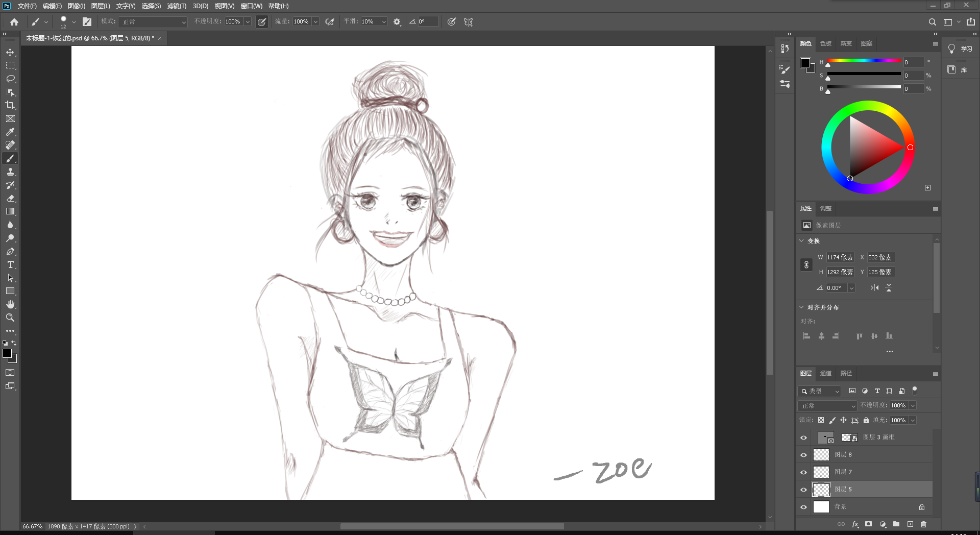Add a layer mask to 图层 5
Image resolution: width=980 pixels, height=535 pixels.
click(868, 524)
